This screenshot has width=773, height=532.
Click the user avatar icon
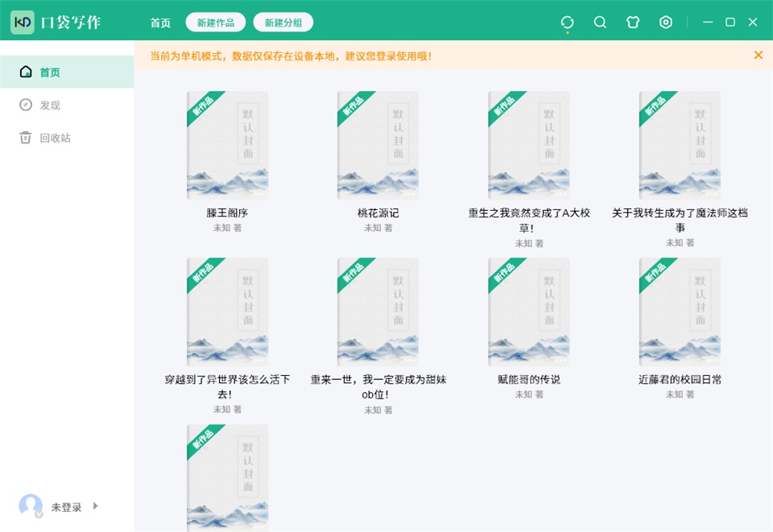[x=31, y=506]
